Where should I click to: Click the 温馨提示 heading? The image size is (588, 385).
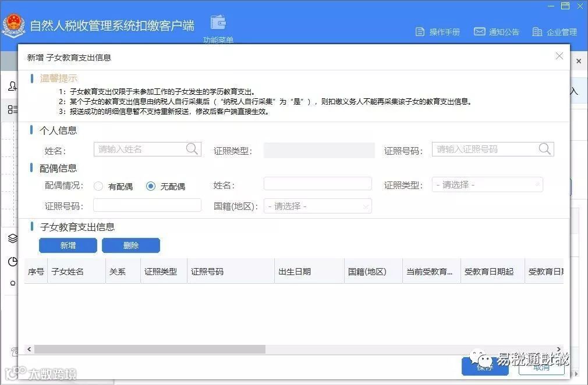[x=58, y=79]
